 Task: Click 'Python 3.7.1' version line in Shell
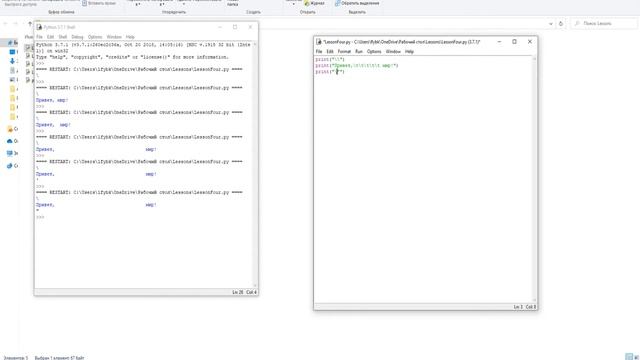(143, 45)
